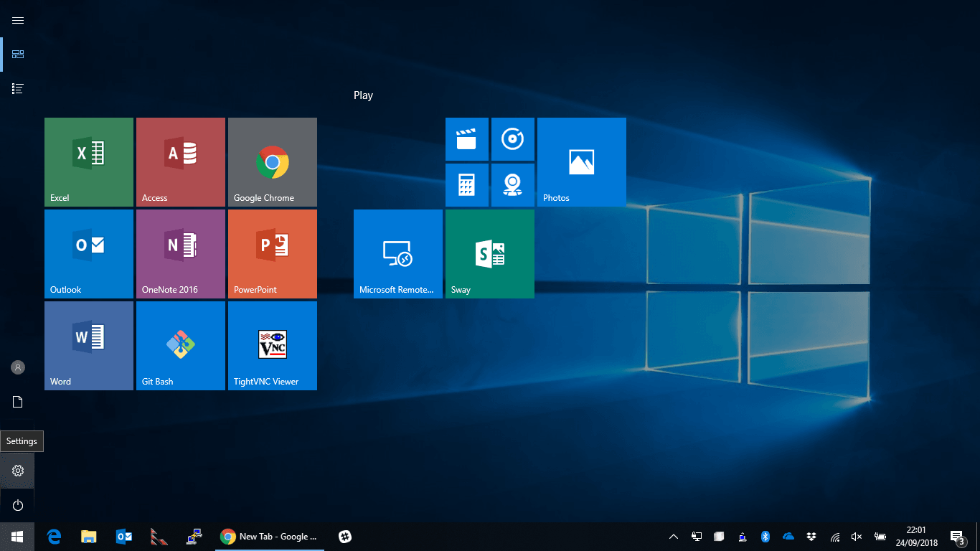The image size is (980, 551).
Task: Open the OneNote 2016 tile
Action: 181,254
